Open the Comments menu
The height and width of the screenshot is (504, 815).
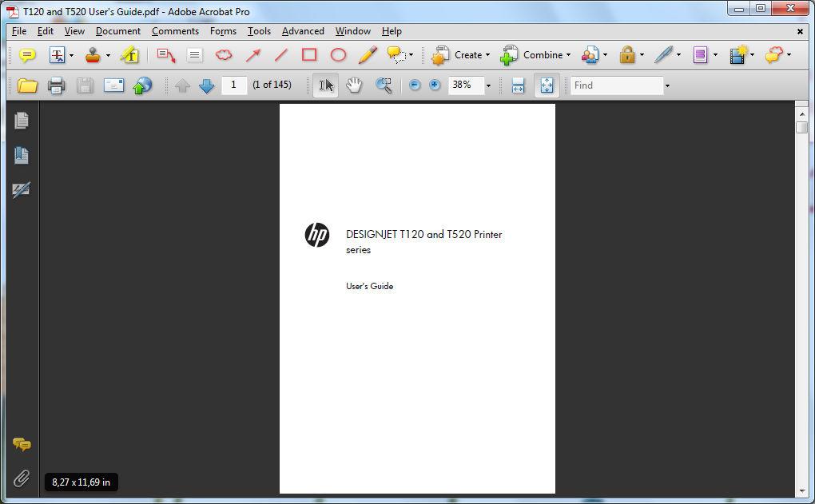point(175,31)
